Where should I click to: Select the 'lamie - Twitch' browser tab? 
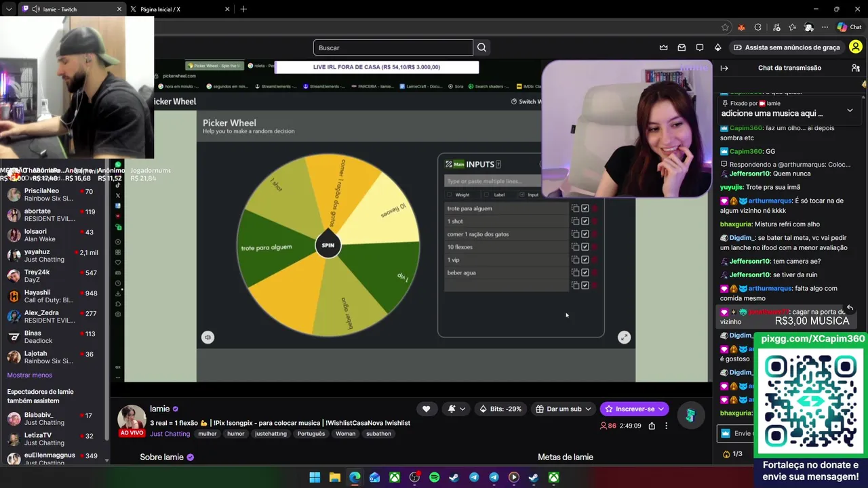pos(71,9)
